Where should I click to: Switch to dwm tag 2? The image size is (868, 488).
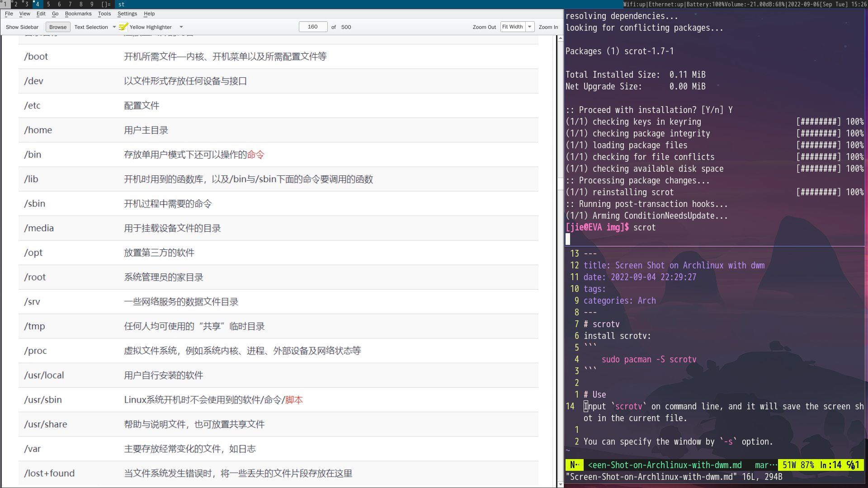pyautogui.click(x=16, y=4)
